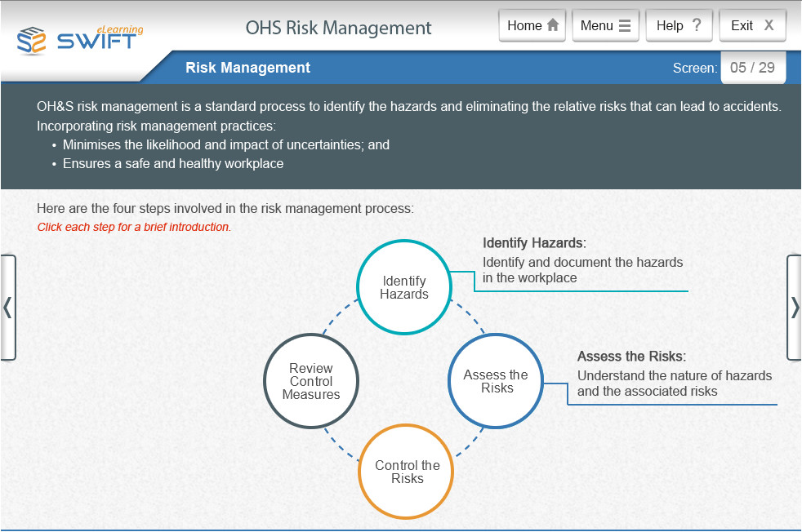Click the Risk Management title banner
Image resolution: width=802 pixels, height=532 pixels.
coord(247,68)
